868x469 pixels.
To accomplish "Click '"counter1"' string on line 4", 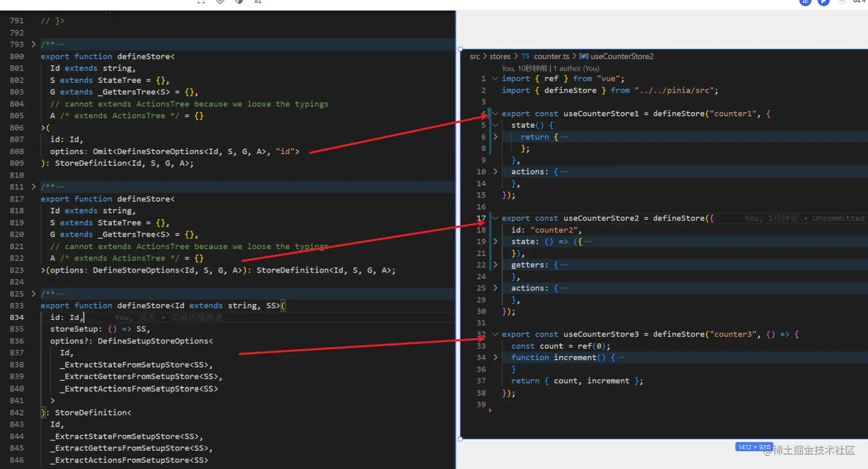I will [x=734, y=114].
